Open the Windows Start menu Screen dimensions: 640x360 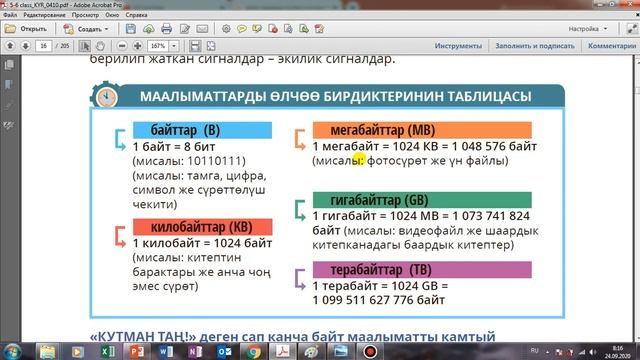pos(12,351)
